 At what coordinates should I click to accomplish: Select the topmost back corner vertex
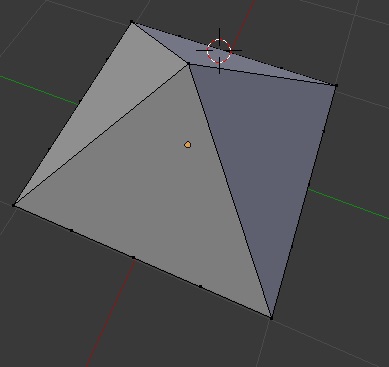tap(132, 22)
